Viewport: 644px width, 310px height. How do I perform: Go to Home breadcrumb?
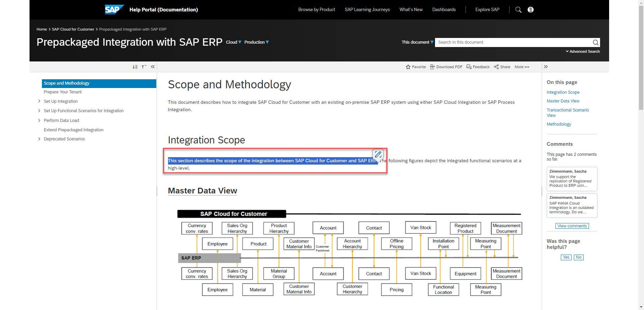click(42, 29)
